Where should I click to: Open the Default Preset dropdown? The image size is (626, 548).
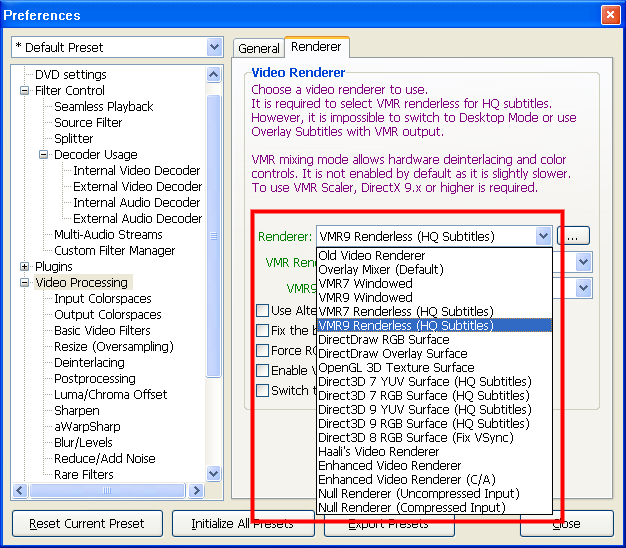[x=214, y=47]
